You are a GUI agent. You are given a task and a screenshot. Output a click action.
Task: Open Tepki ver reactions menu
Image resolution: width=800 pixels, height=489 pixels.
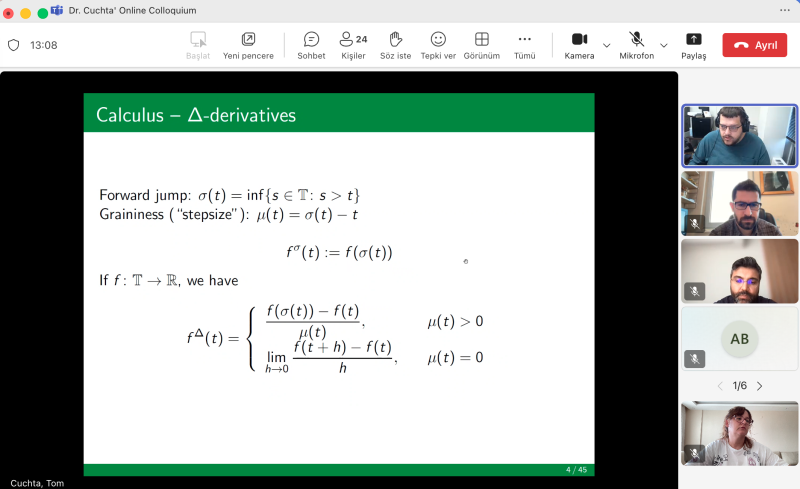tap(438, 45)
